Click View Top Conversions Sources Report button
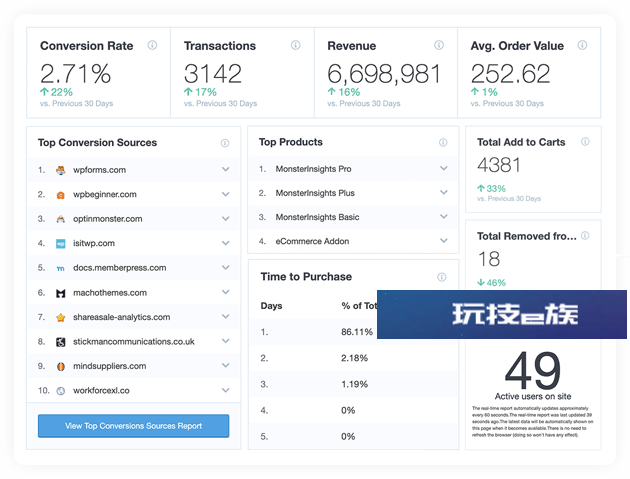This screenshot has height=479, width=630. pos(133,426)
